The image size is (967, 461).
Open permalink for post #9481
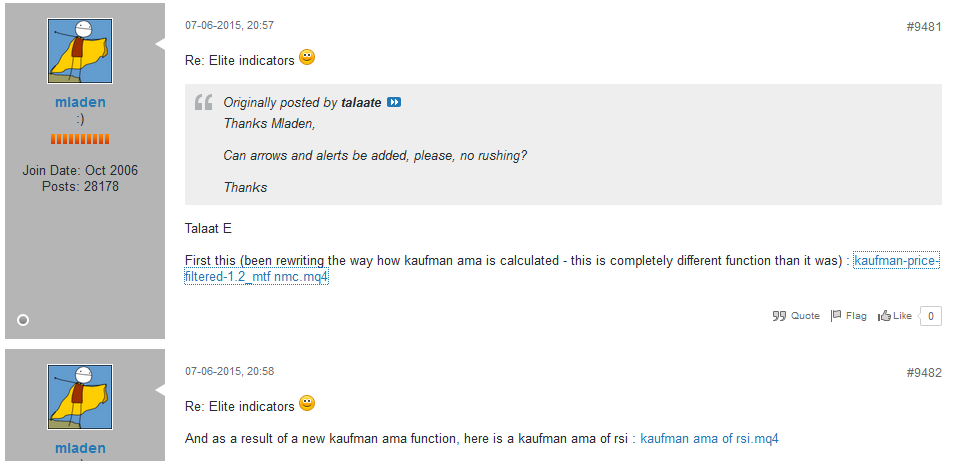click(923, 27)
